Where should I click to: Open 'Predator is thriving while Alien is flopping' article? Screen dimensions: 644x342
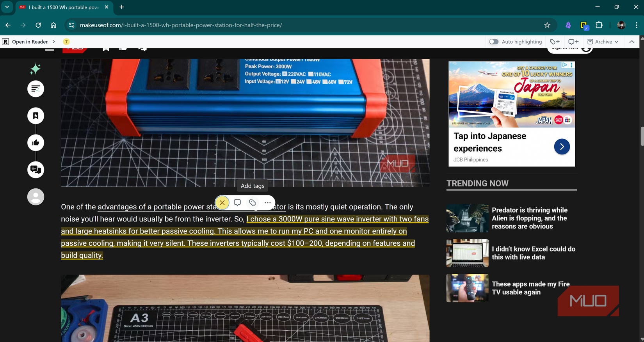[x=530, y=218]
